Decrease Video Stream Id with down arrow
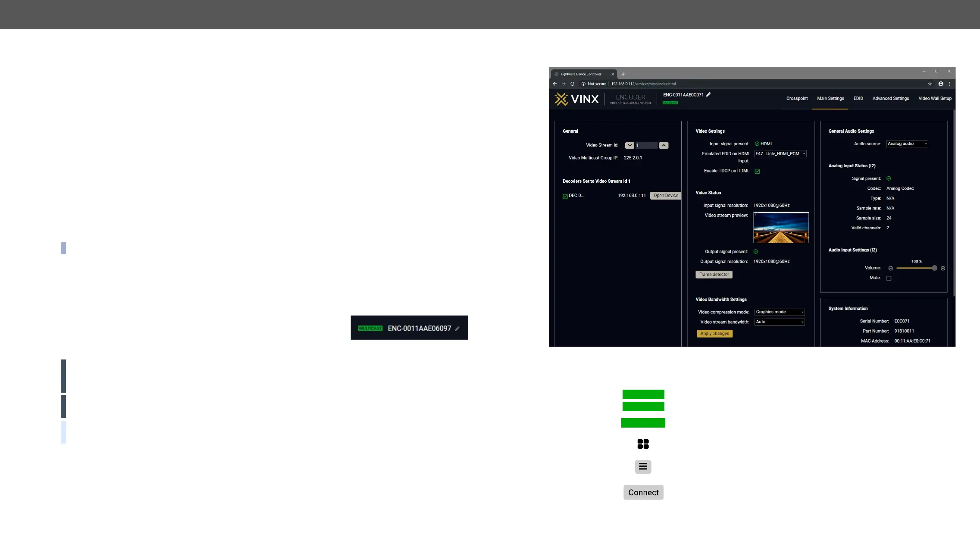This screenshot has height=550, width=980. [629, 146]
